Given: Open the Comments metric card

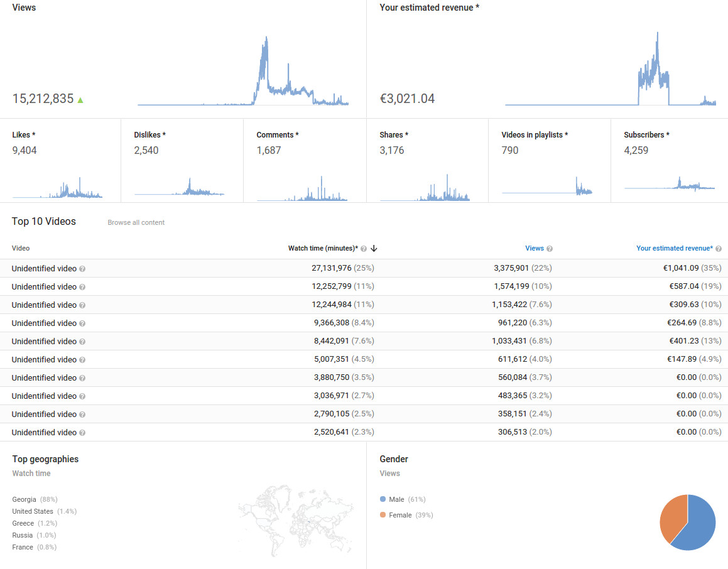Looking at the screenshot, I should point(305,161).
